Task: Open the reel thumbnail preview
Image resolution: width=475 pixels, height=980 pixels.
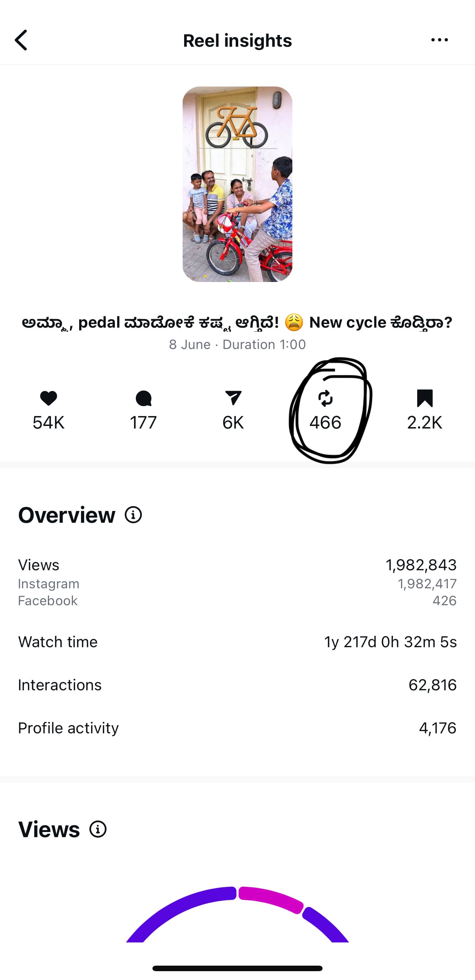Action: pos(237,184)
